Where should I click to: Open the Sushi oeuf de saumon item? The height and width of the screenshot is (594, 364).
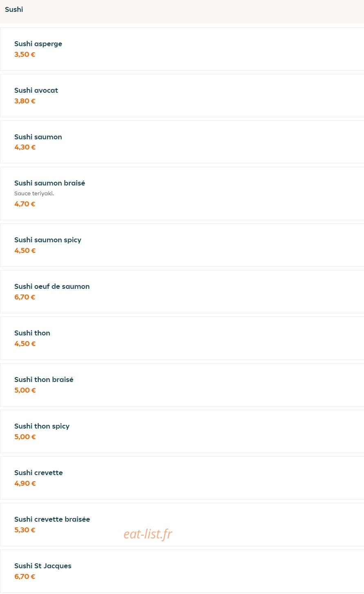(182, 292)
